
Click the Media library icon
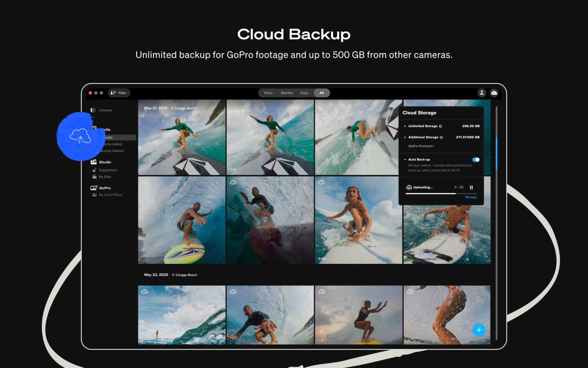click(93, 128)
